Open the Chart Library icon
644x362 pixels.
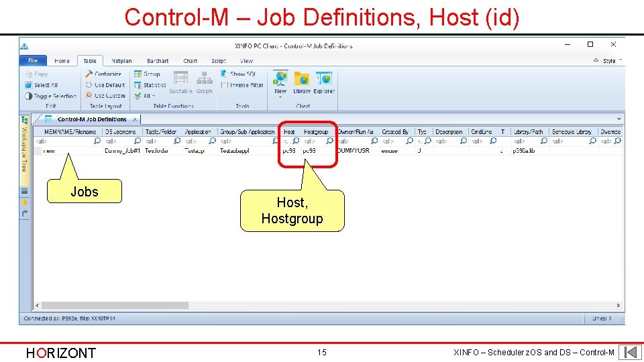pyautogui.click(x=302, y=78)
